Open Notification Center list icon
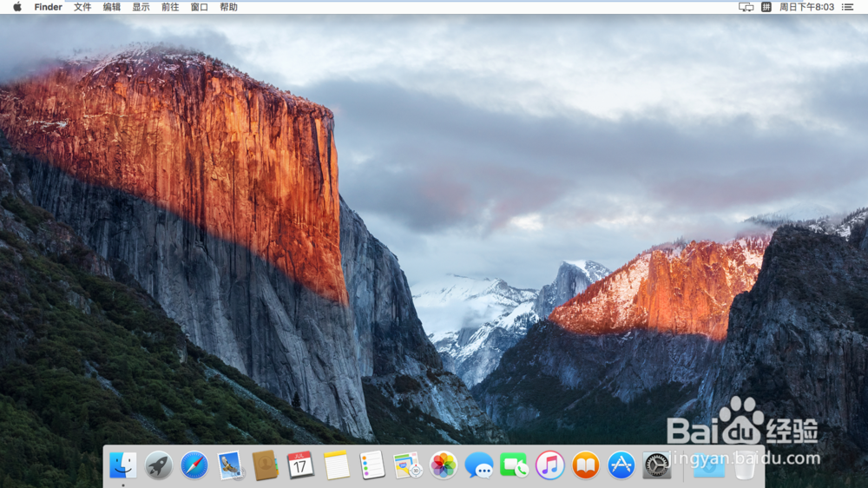868x488 pixels. pyautogui.click(x=847, y=7)
